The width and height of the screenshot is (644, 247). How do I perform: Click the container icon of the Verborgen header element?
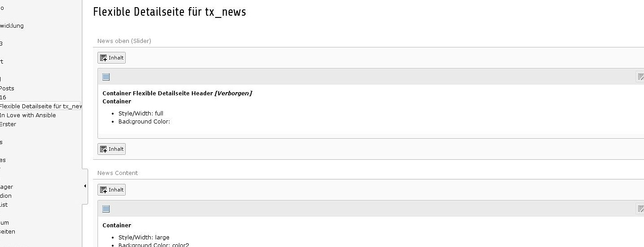[106, 77]
